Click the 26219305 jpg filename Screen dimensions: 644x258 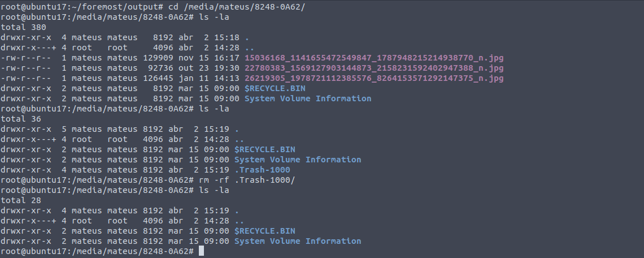pos(374,78)
